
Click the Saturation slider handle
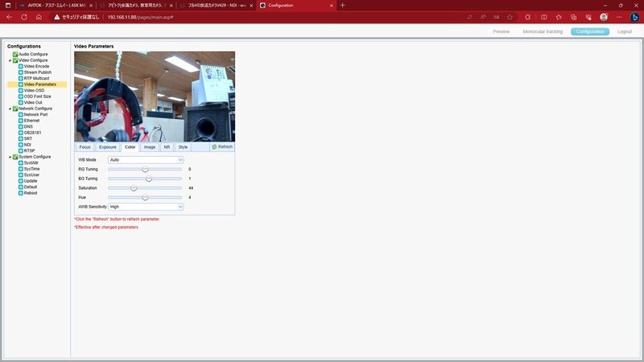(134, 188)
